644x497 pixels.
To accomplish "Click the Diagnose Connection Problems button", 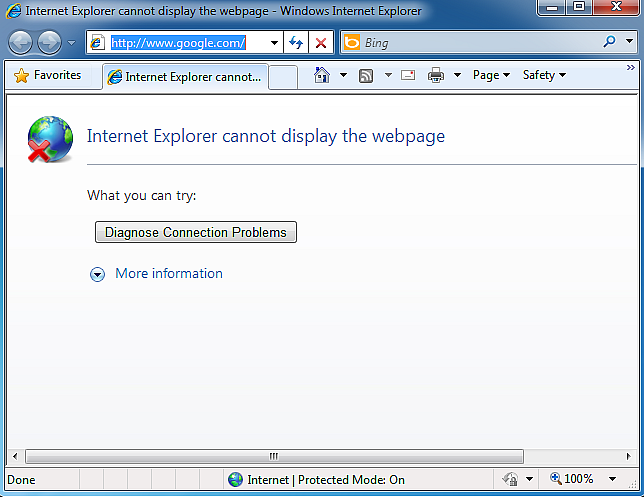I will point(196,232).
